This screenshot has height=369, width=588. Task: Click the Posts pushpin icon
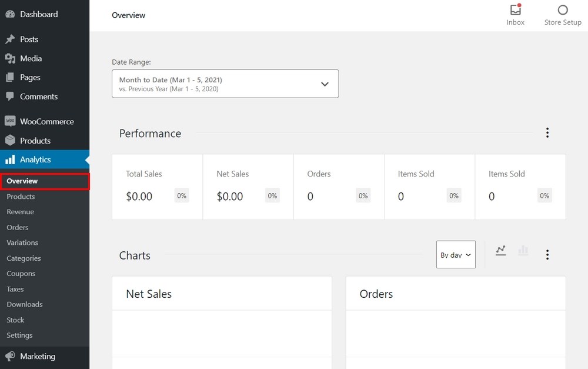(x=10, y=39)
